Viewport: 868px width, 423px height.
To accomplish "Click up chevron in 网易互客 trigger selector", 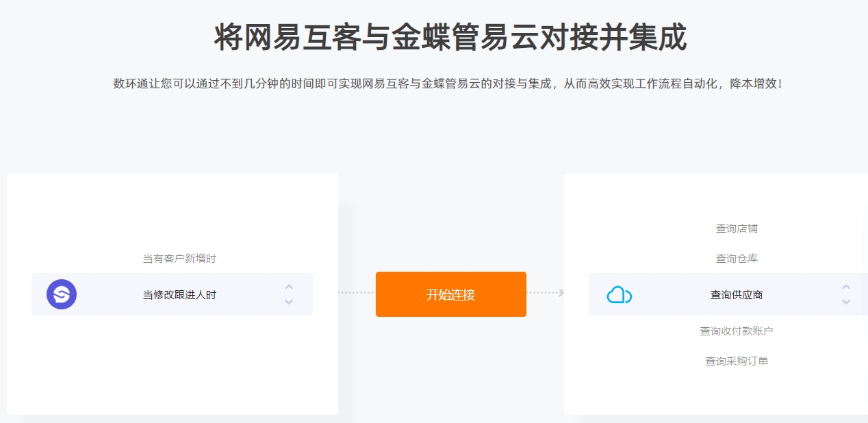I will pos(289,287).
